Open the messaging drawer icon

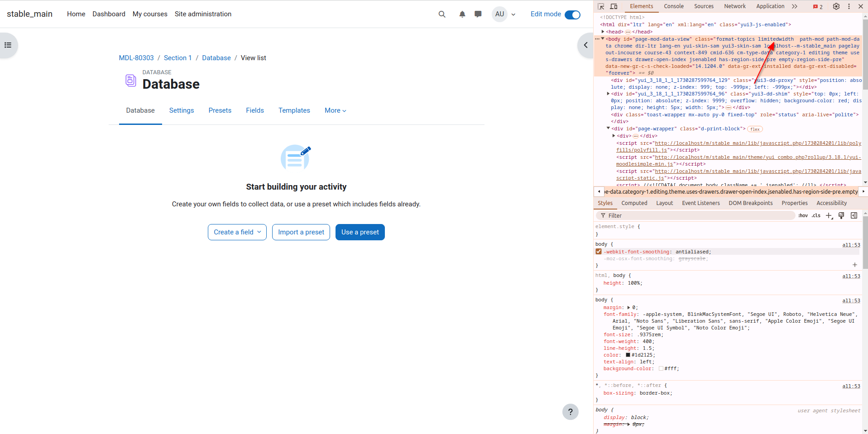[478, 14]
